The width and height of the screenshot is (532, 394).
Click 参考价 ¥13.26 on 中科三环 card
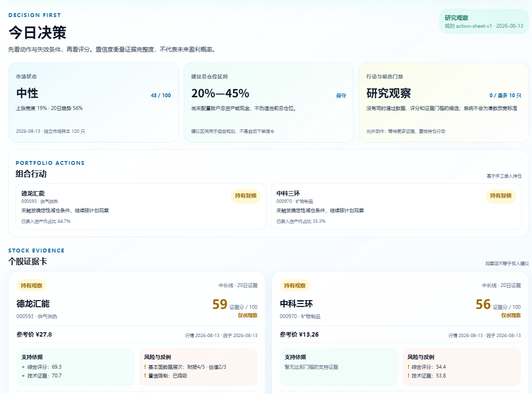click(299, 335)
